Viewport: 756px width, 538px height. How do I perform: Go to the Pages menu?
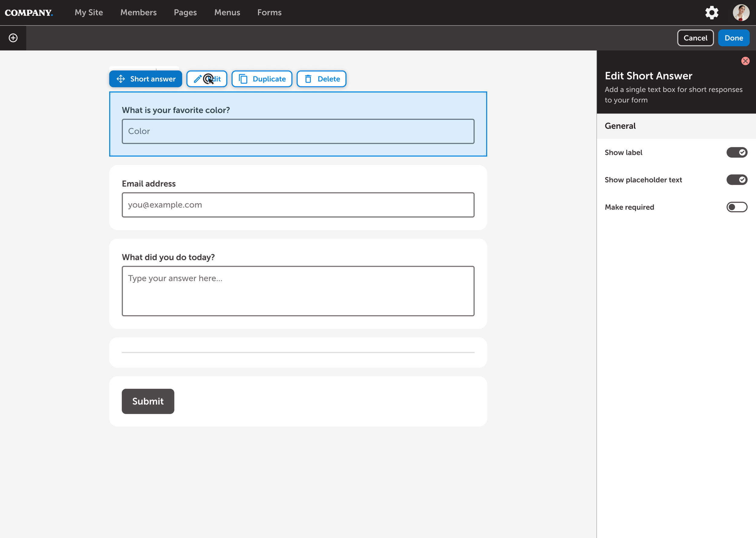tap(185, 13)
